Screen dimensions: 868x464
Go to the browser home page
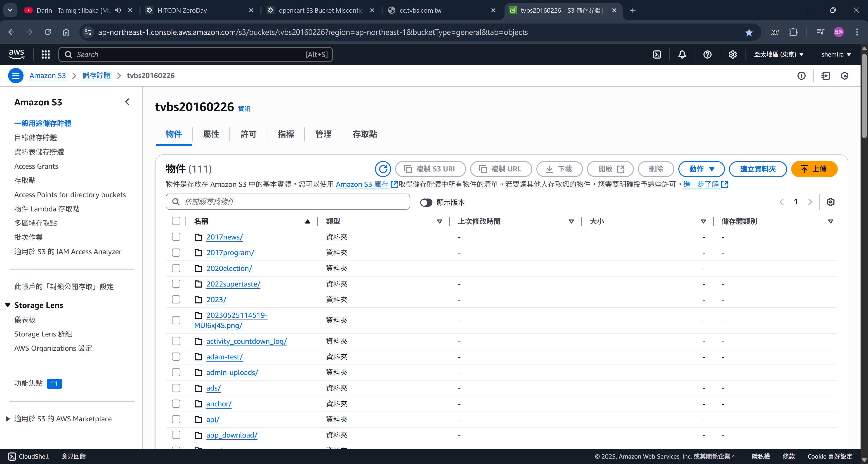point(66,32)
